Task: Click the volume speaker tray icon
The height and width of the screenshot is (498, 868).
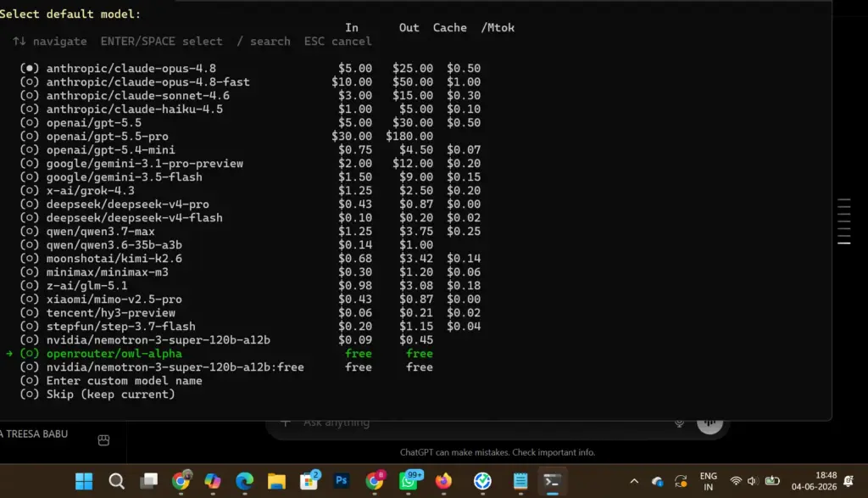Action: coord(753,481)
